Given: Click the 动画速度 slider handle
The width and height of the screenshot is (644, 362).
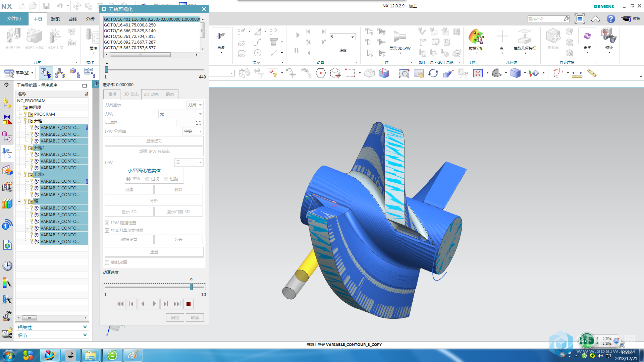Looking at the screenshot, I should click(191, 287).
